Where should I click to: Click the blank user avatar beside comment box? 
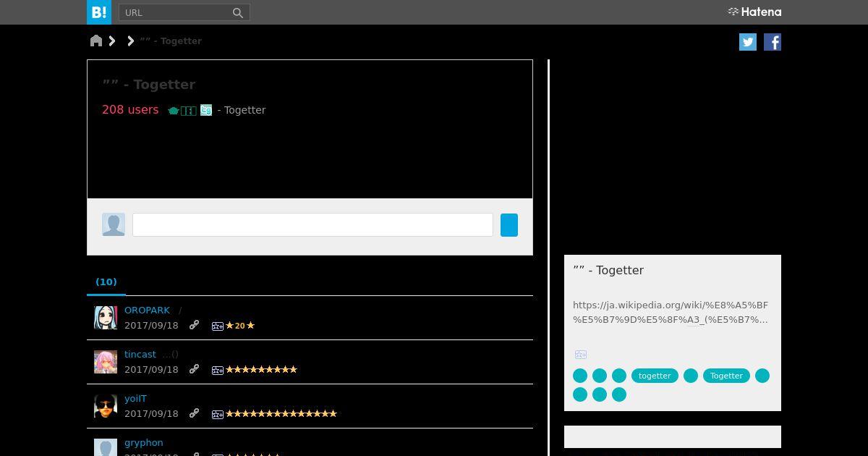(x=114, y=224)
